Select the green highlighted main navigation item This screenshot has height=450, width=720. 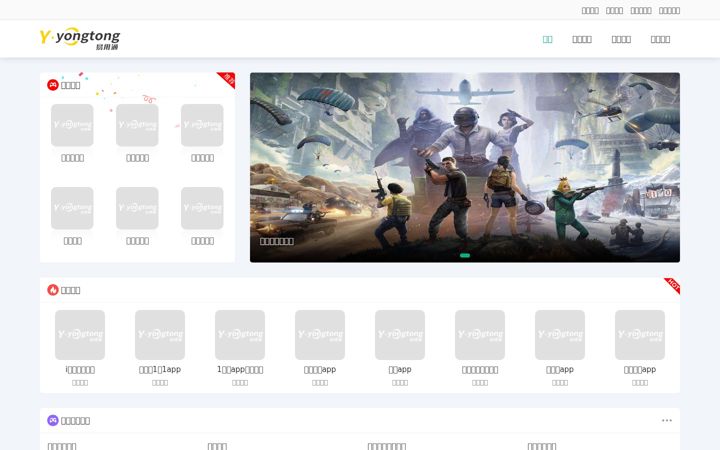click(x=547, y=39)
